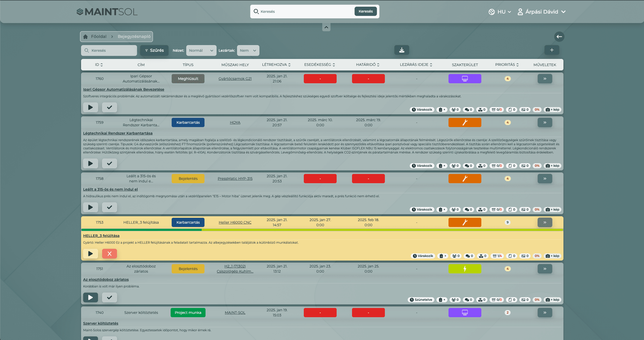Click the Szűrés filter button
The image size is (644, 340).
pyautogui.click(x=154, y=50)
